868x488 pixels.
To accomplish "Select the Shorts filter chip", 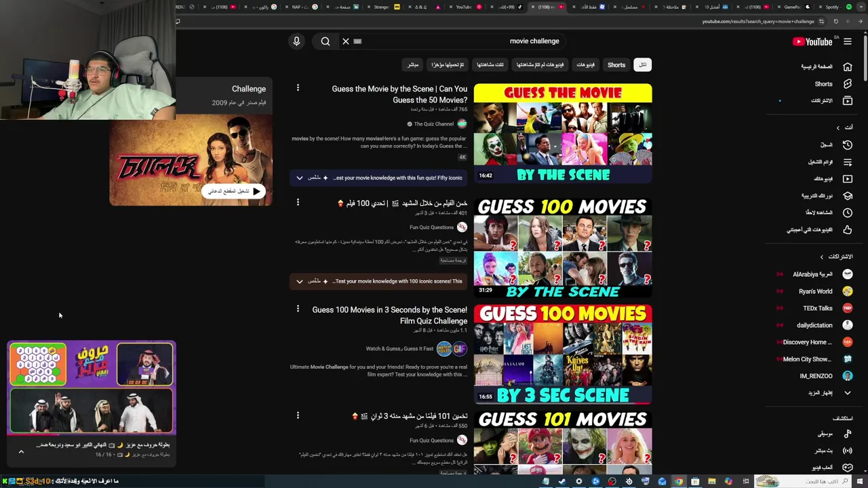I will pyautogui.click(x=616, y=65).
